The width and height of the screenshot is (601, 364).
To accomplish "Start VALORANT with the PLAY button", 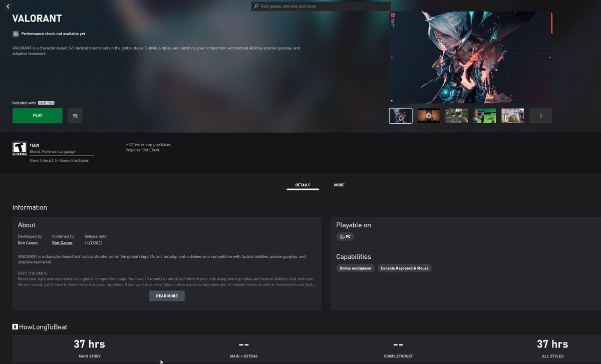I will tap(38, 116).
